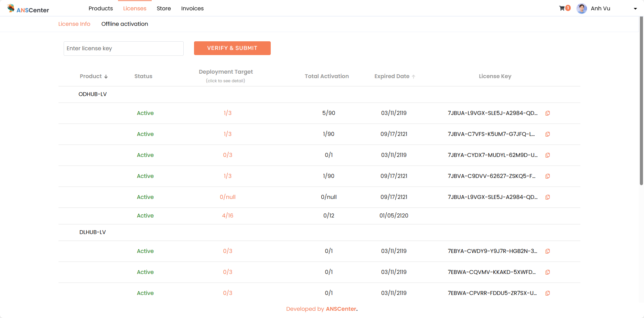
Task: Go to the Store page
Action: point(164,8)
